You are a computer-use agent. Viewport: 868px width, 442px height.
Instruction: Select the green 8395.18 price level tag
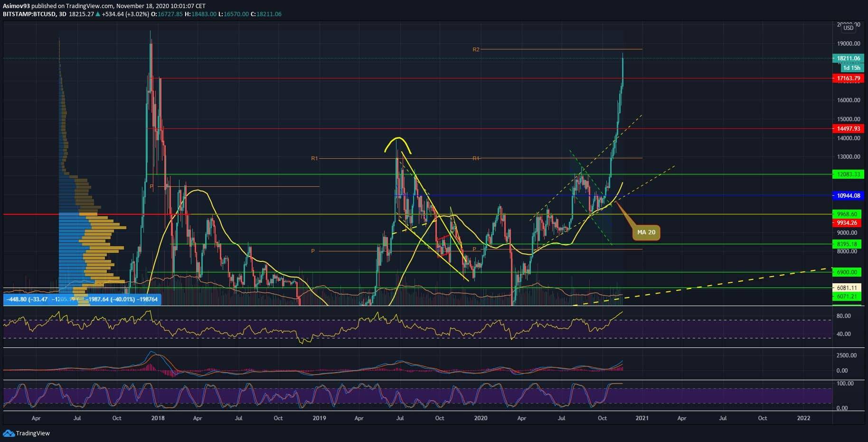pyautogui.click(x=848, y=244)
